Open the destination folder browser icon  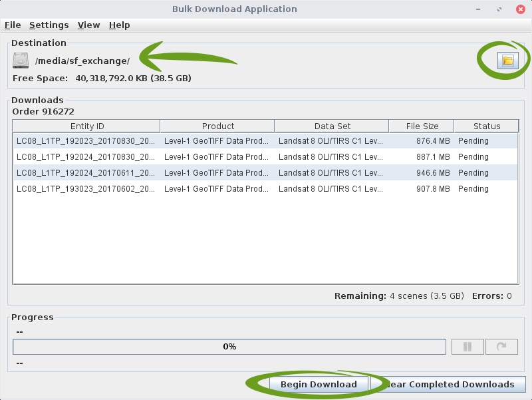(x=507, y=61)
